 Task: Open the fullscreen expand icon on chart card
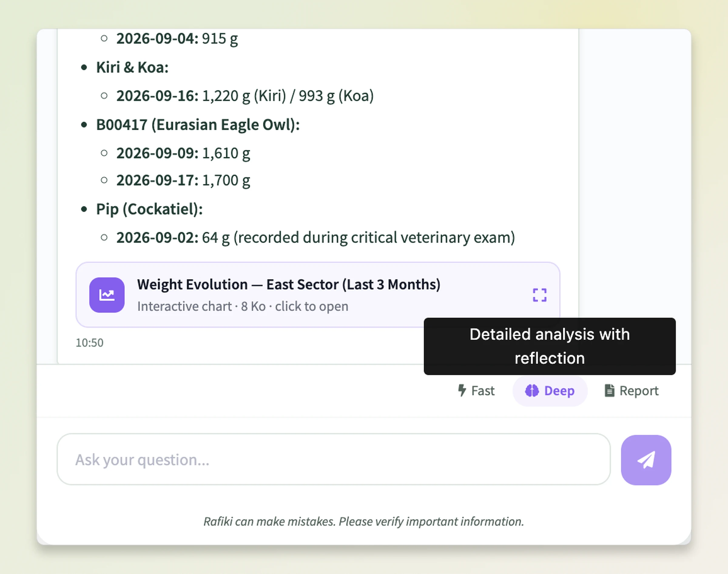pos(540,295)
